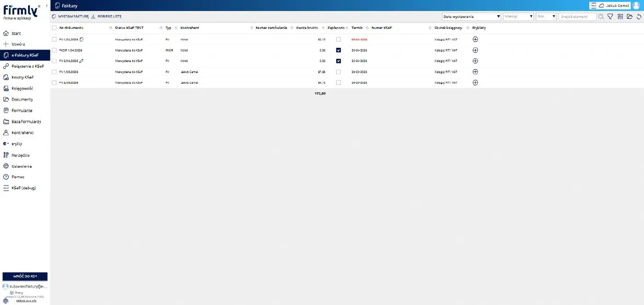Open the Data wystawienia dropdown

[471, 17]
